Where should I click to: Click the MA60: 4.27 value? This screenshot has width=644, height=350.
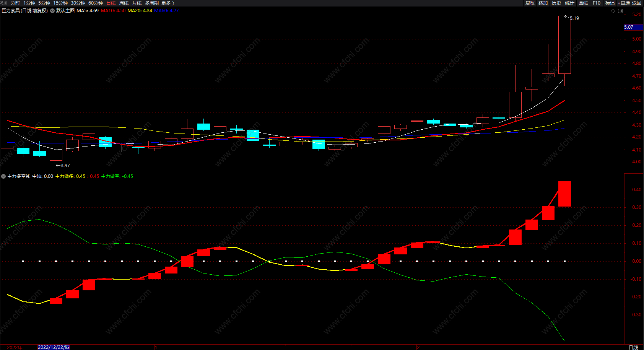tap(166, 11)
